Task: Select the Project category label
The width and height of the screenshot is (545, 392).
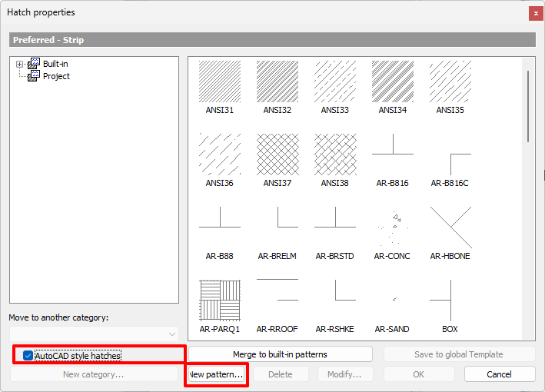Action: [x=56, y=76]
